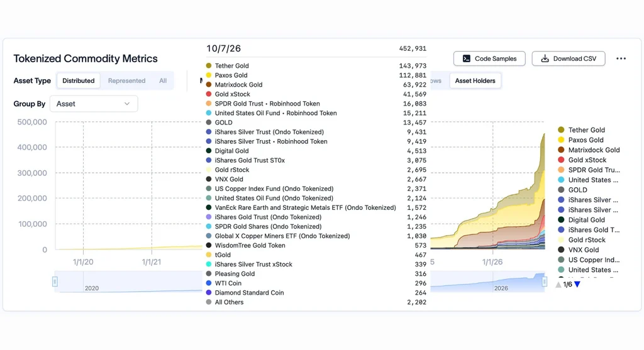The width and height of the screenshot is (644, 350).
Task: Click the 1/1/26 x-axis label
Action: coord(492,262)
